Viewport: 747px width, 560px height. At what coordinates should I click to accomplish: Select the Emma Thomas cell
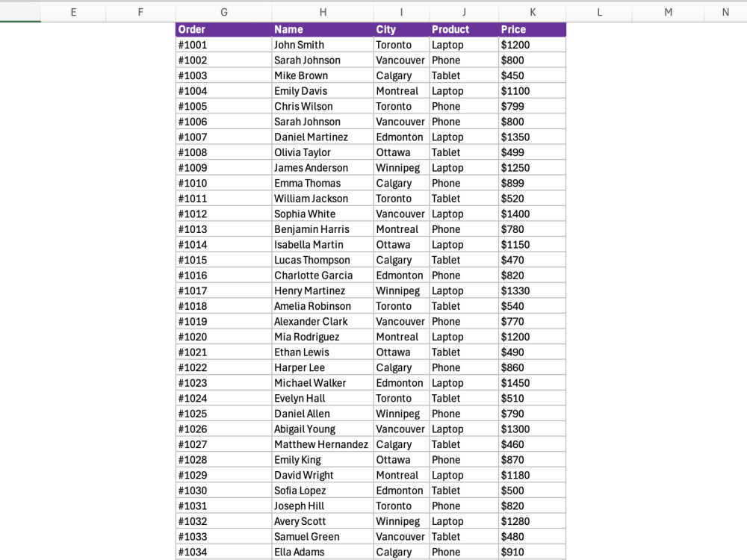pos(323,183)
